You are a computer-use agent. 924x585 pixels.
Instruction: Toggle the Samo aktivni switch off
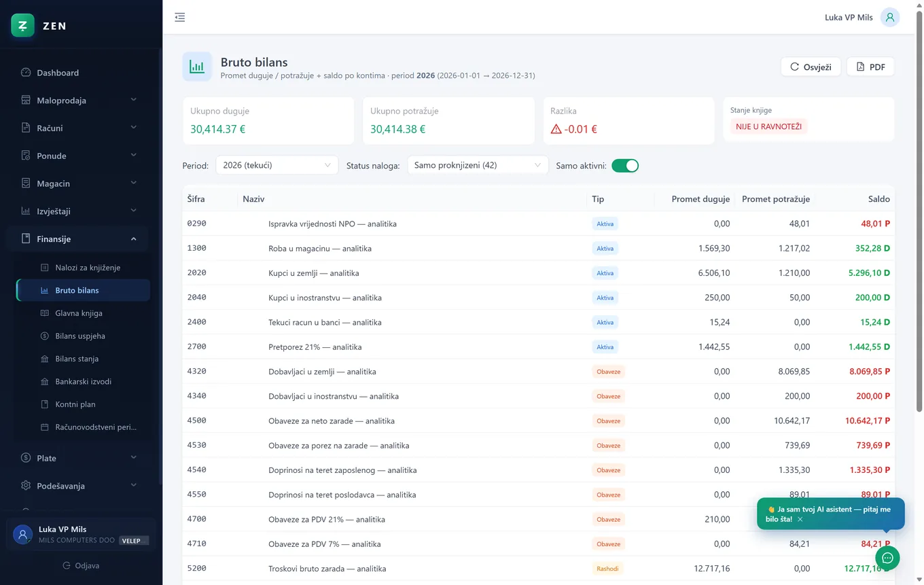[625, 165]
